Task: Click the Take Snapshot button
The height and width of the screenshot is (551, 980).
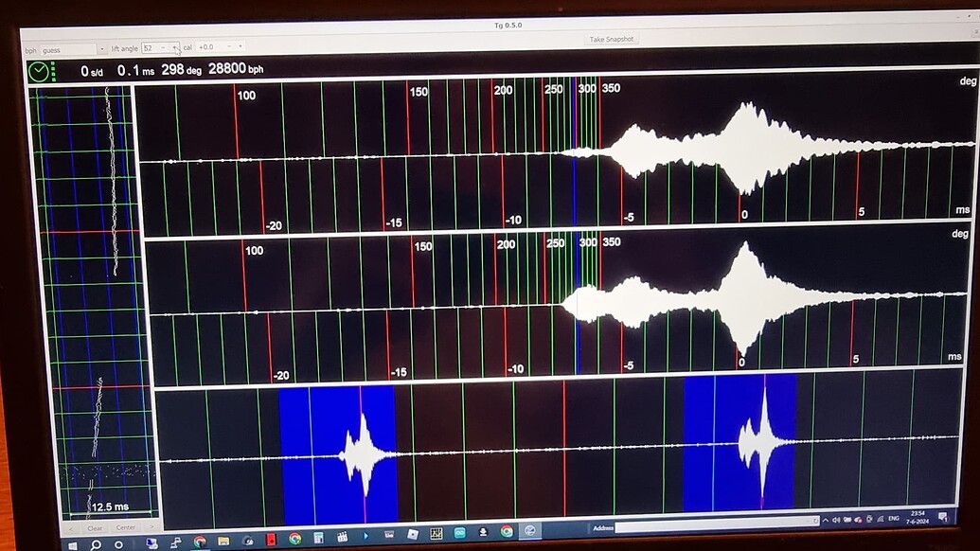Action: tap(612, 39)
